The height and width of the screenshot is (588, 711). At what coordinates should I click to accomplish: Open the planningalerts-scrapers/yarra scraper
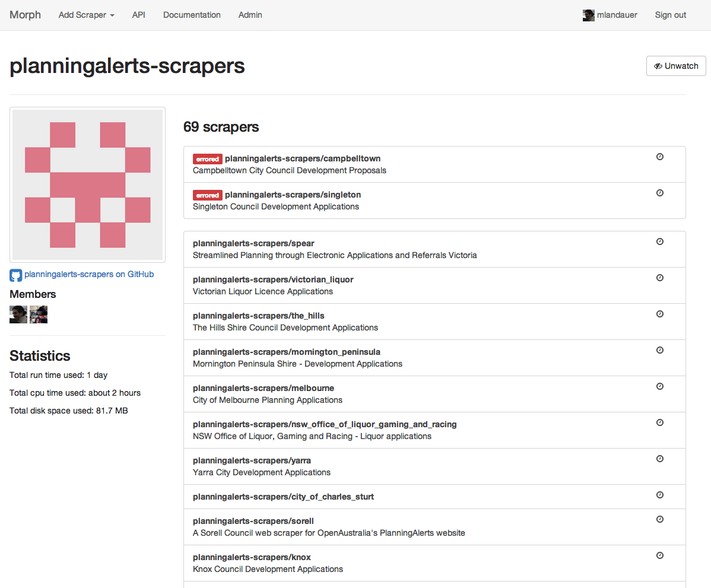(252, 460)
